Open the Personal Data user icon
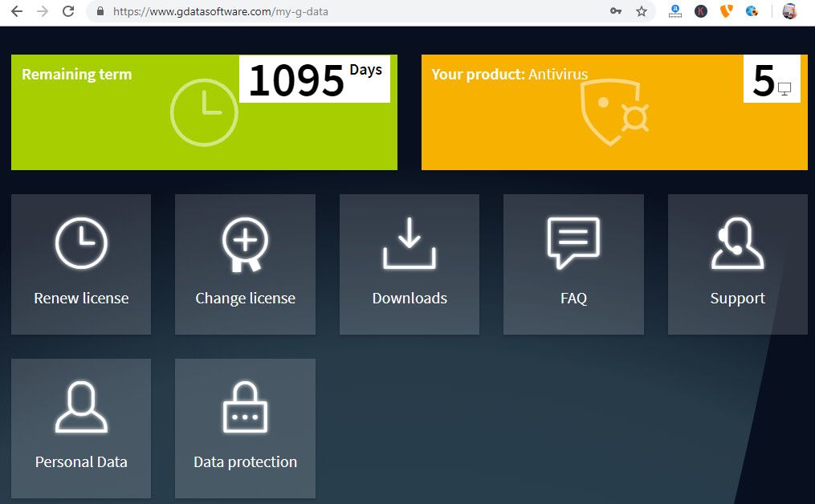Viewport: 815px width, 504px height. click(x=81, y=407)
